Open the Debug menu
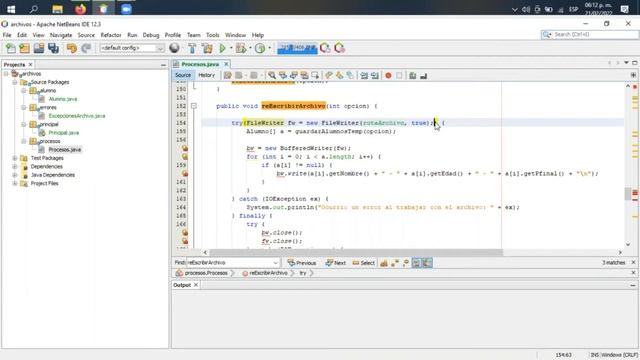Image resolution: width=640 pixels, height=360 pixels. coord(151,35)
